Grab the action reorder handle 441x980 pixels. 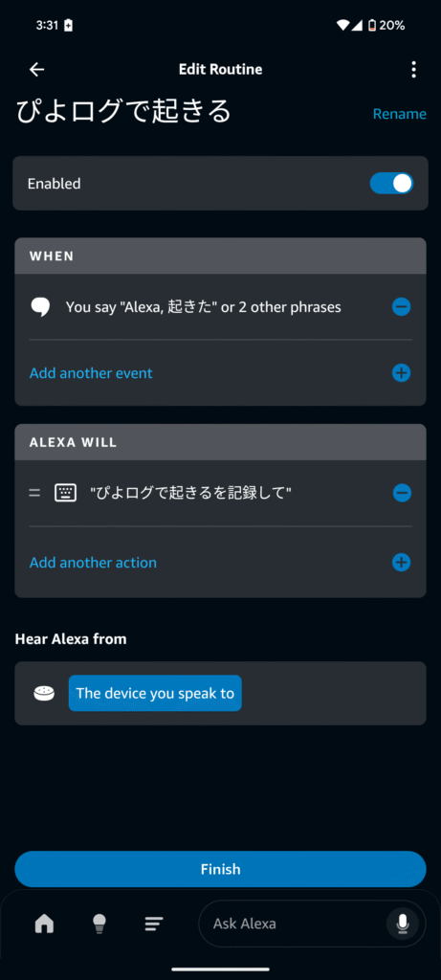(x=34, y=493)
